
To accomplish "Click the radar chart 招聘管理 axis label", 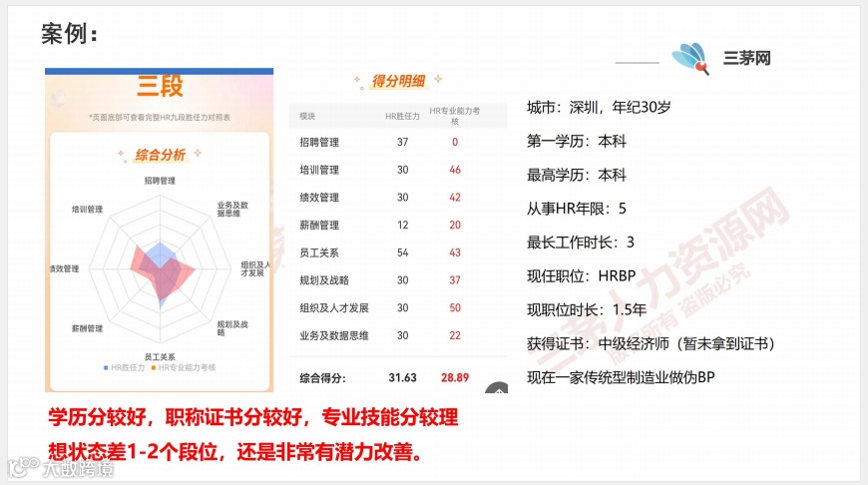I will click(x=160, y=181).
